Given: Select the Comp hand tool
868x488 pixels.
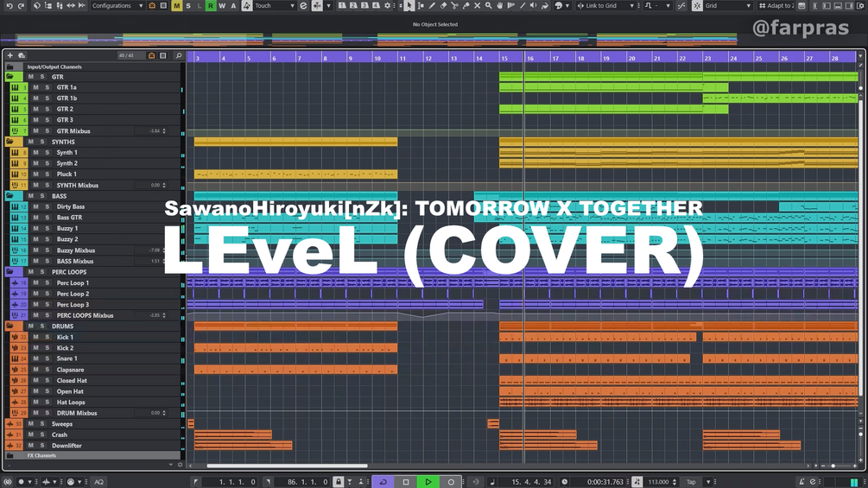Looking at the screenshot, I should pyautogui.click(x=500, y=5).
